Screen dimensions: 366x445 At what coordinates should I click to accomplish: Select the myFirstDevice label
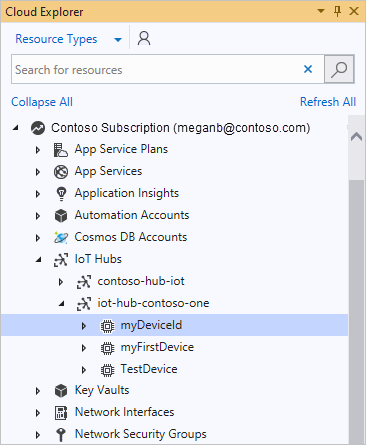click(x=157, y=347)
